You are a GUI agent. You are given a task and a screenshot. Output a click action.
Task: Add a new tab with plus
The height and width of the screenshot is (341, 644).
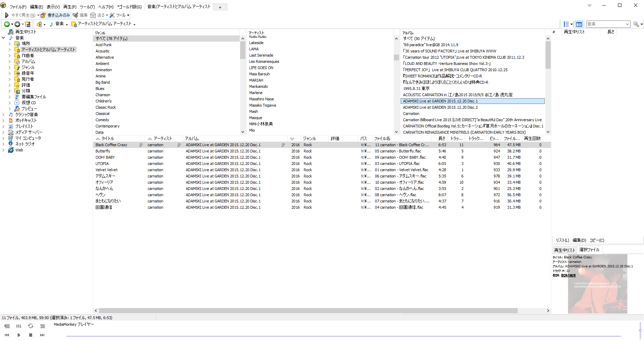[220, 7]
